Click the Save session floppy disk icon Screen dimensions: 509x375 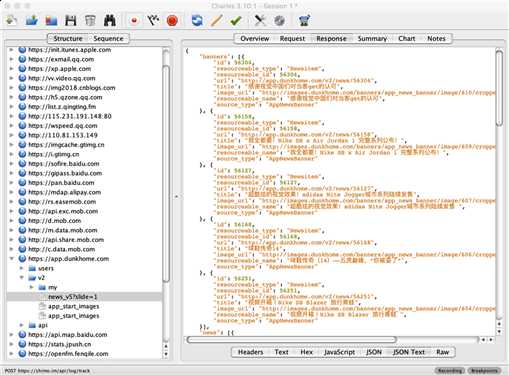pyautogui.click(x=71, y=21)
